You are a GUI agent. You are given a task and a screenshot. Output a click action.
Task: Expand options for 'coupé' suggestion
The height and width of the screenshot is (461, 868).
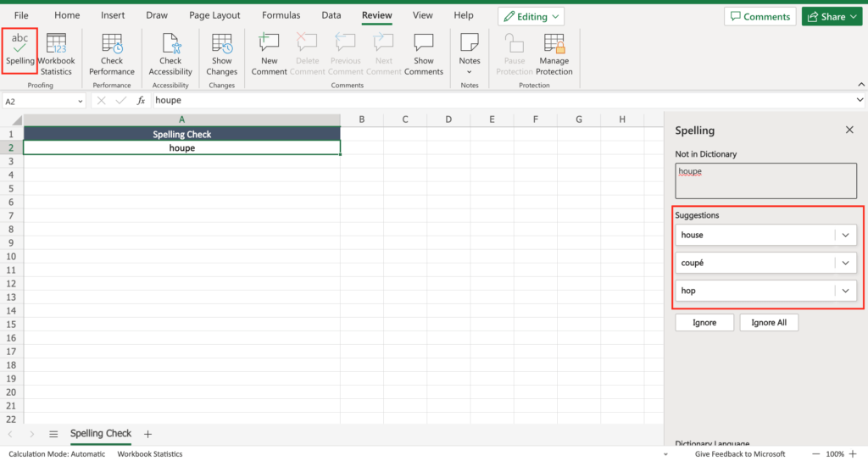pos(845,263)
